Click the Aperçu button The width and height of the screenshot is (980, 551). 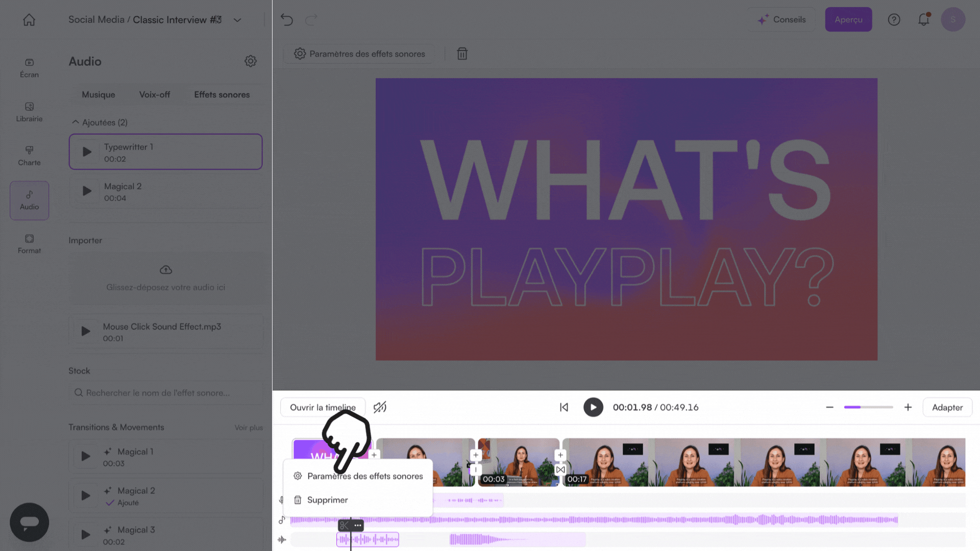click(x=848, y=20)
